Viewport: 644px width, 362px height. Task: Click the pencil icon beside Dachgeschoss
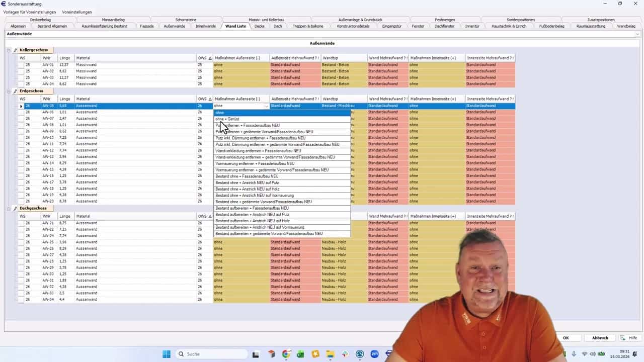coord(15,209)
